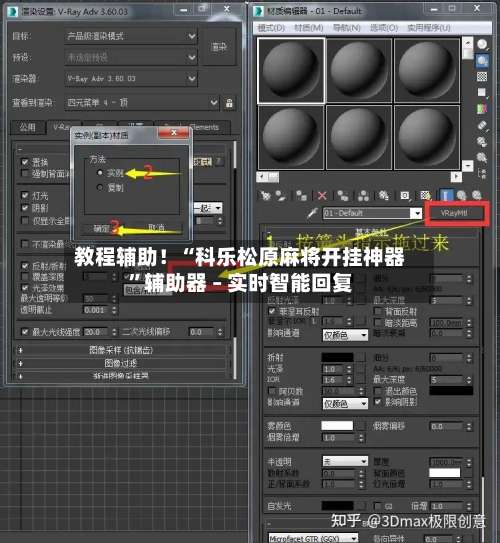Toggle the 置换 checkbox in render settings
Viewport: 500px width, 543px height.
25,162
